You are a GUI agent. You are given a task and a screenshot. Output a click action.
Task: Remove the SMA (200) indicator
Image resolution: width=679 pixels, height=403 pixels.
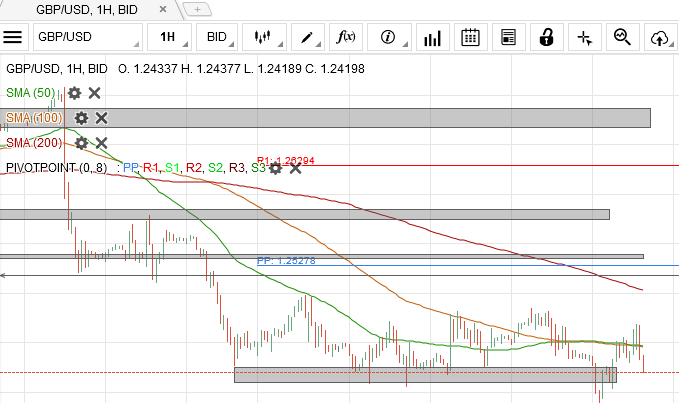pos(101,143)
